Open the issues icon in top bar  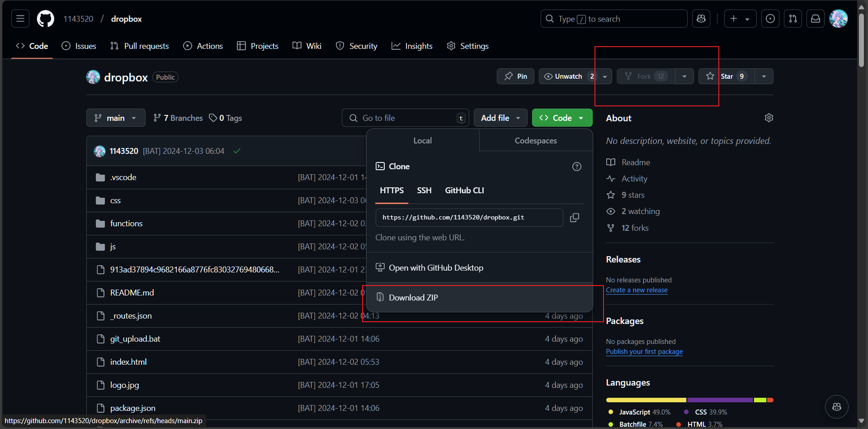(x=770, y=19)
